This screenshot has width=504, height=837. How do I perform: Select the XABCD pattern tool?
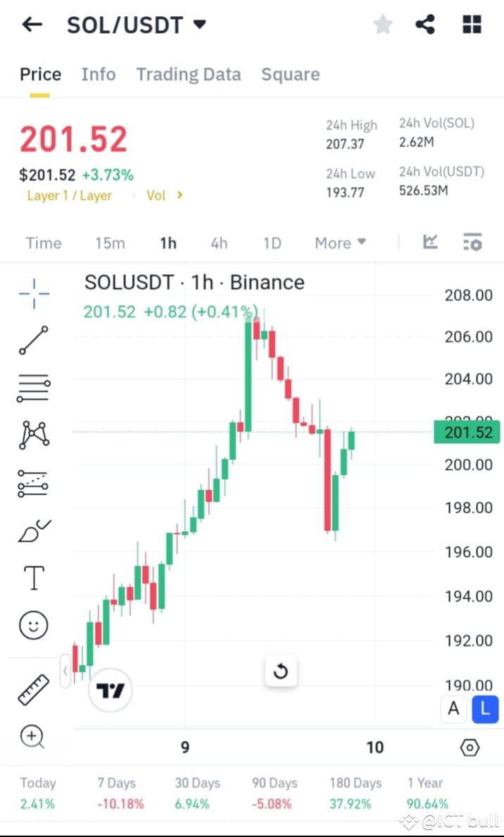[34, 435]
